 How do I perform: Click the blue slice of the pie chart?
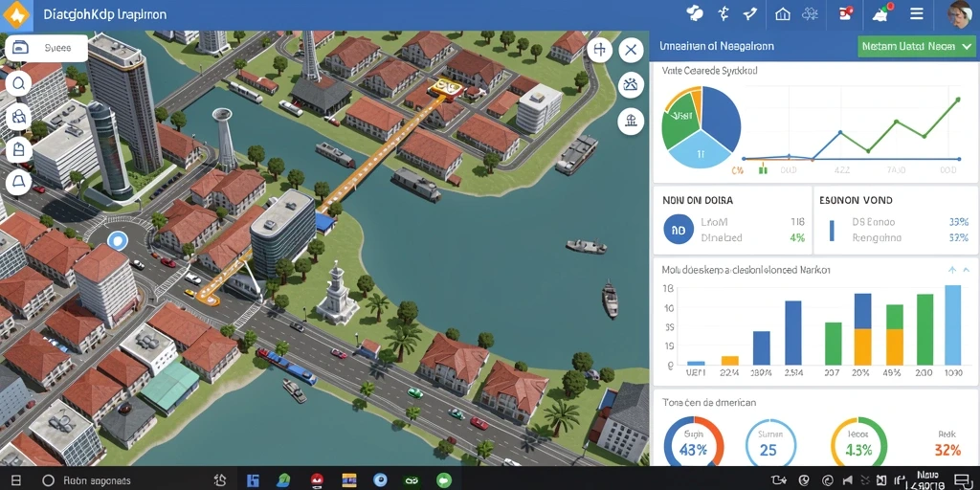tap(720, 116)
